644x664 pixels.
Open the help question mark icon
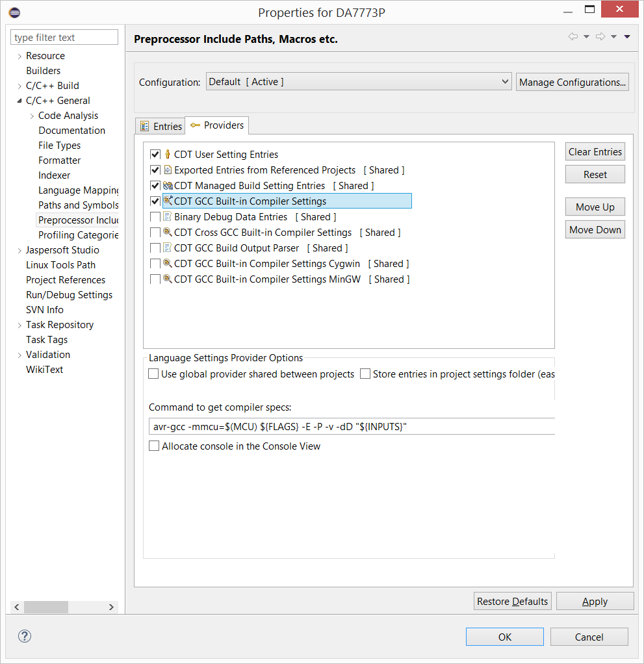25,636
